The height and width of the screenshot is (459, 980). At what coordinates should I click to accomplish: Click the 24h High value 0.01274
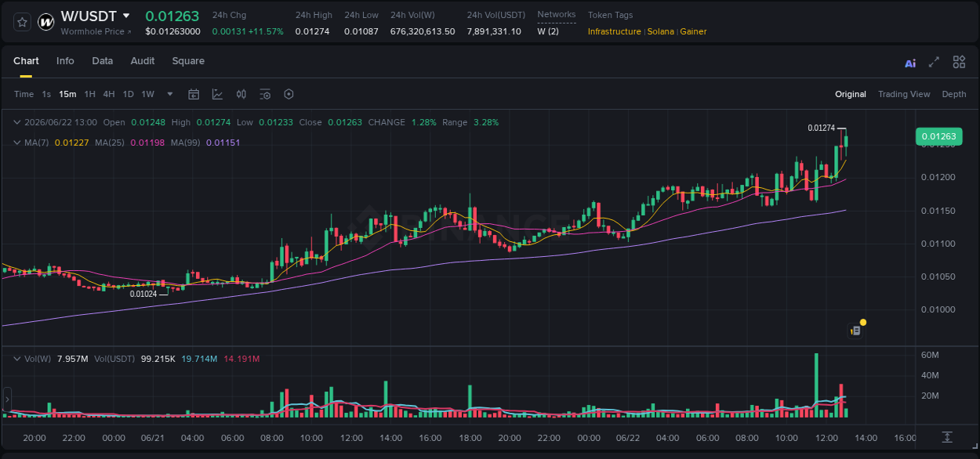312,31
